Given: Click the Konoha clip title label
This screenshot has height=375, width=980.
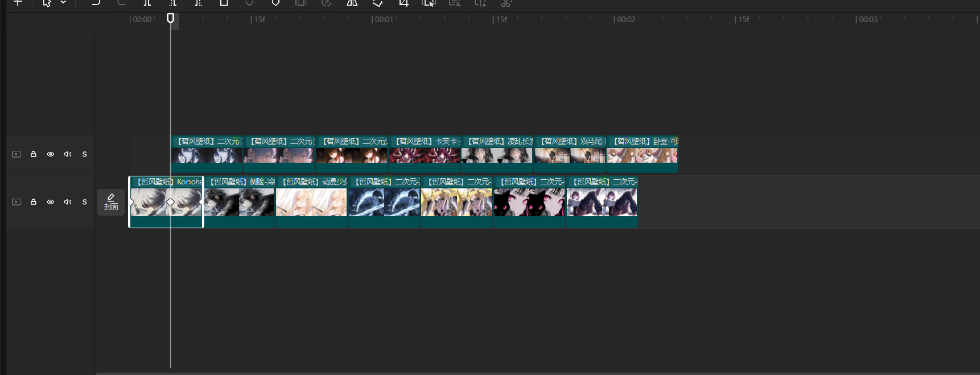Looking at the screenshot, I should (169, 182).
